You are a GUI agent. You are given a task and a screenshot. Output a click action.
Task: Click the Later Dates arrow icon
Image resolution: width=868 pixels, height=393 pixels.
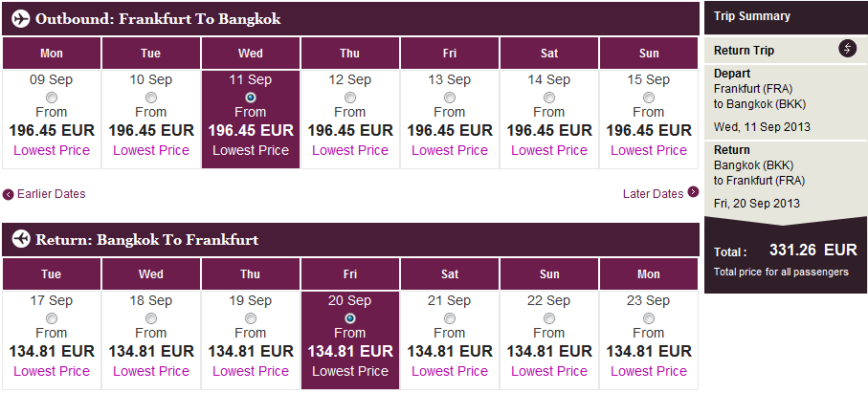pos(693,193)
